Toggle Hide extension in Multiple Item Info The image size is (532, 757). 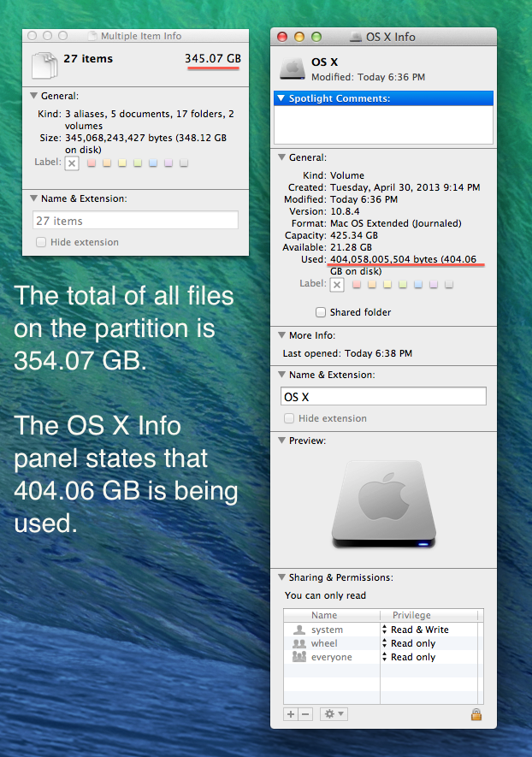pyautogui.click(x=41, y=242)
